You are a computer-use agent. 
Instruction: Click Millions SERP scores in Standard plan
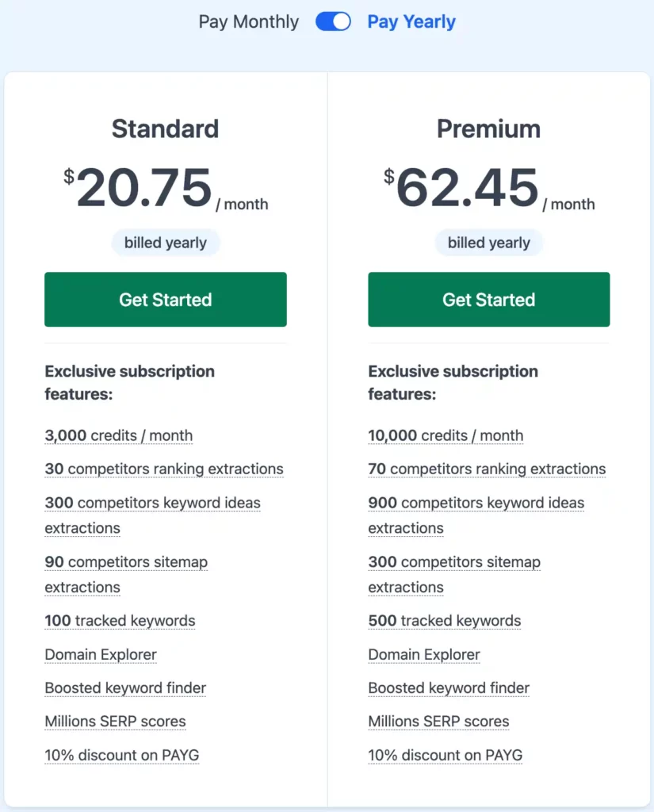pyautogui.click(x=115, y=722)
